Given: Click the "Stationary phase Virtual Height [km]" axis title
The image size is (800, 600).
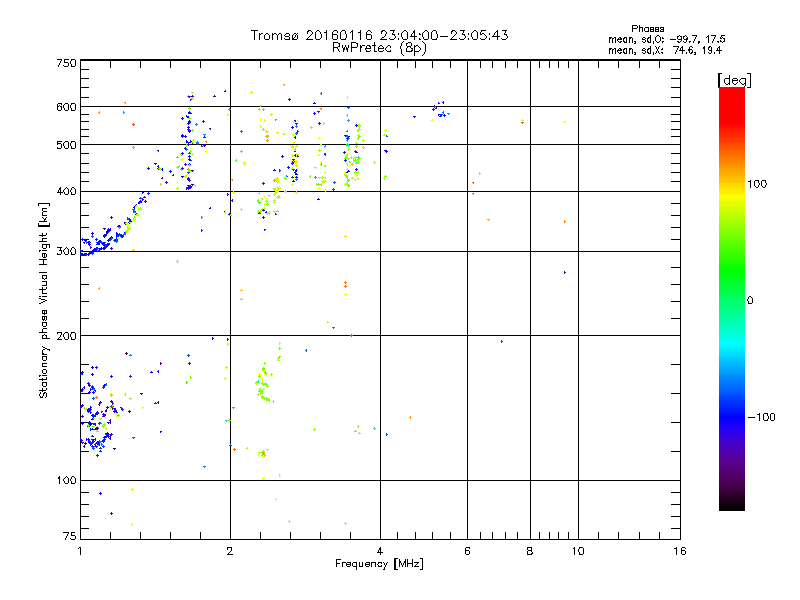Looking at the screenshot, I should (44, 300).
